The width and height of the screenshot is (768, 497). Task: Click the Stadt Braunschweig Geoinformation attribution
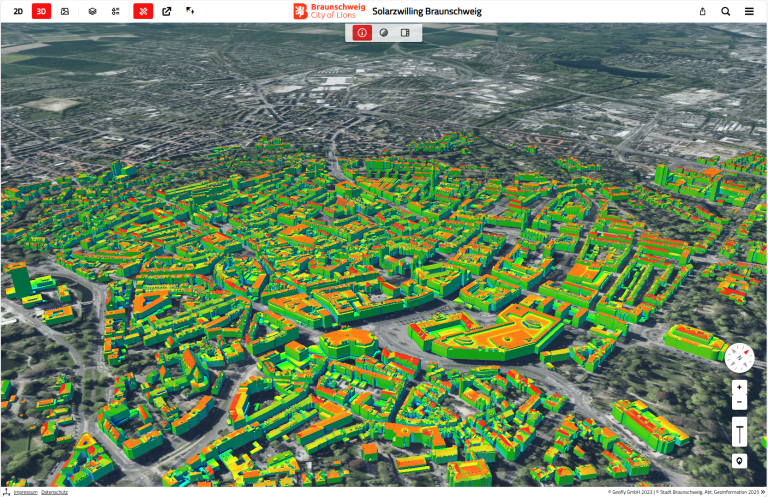[x=708, y=492]
